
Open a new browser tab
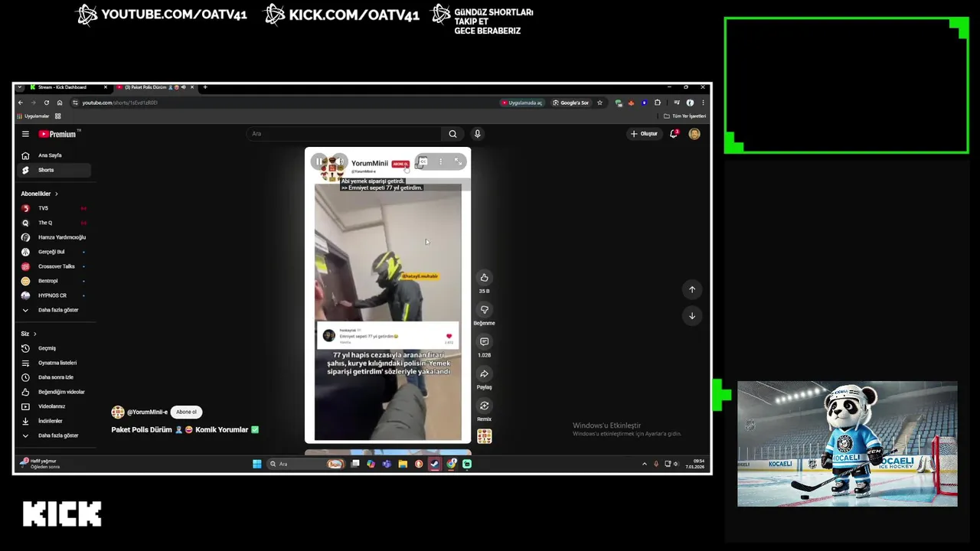pyautogui.click(x=204, y=87)
